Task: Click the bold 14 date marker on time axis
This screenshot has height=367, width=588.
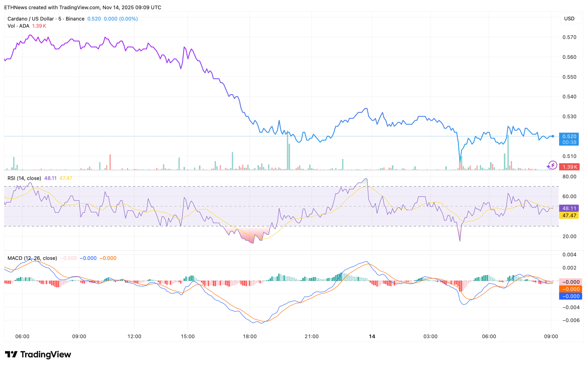Action: click(x=372, y=336)
